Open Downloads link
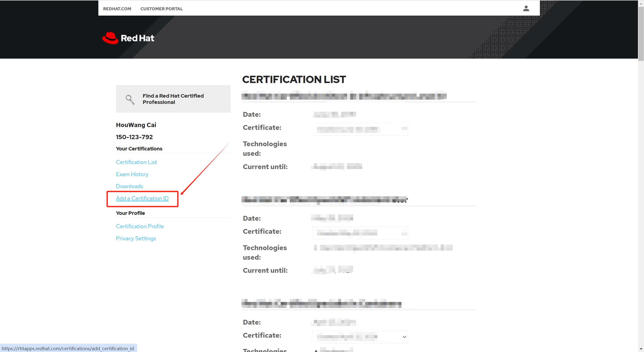The height and width of the screenshot is (352, 644). click(129, 186)
